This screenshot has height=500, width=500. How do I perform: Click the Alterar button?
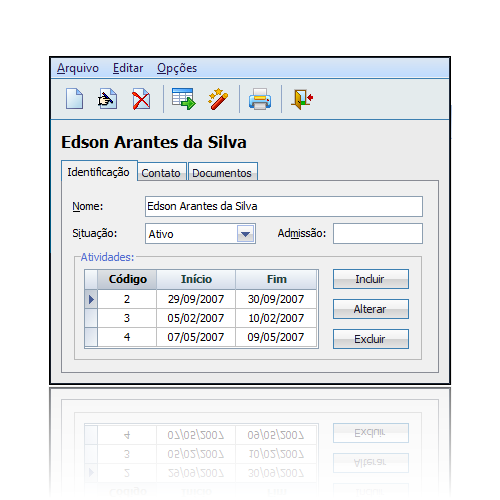click(371, 309)
